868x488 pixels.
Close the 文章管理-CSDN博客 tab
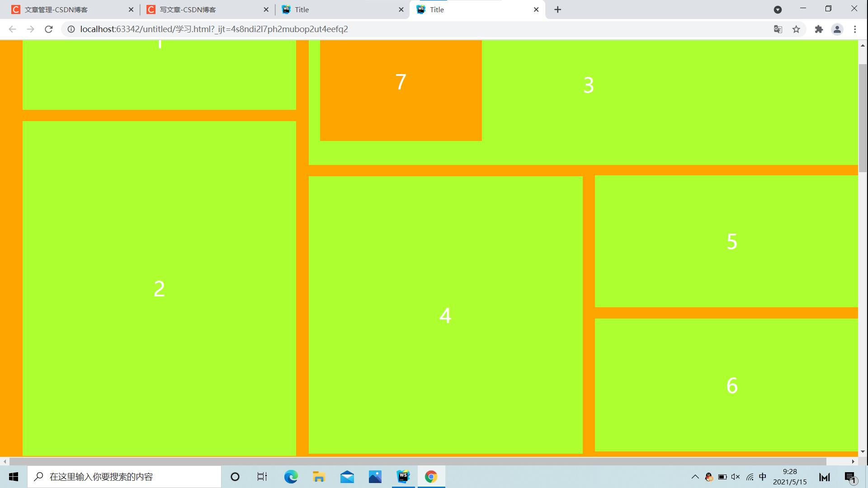(131, 9)
